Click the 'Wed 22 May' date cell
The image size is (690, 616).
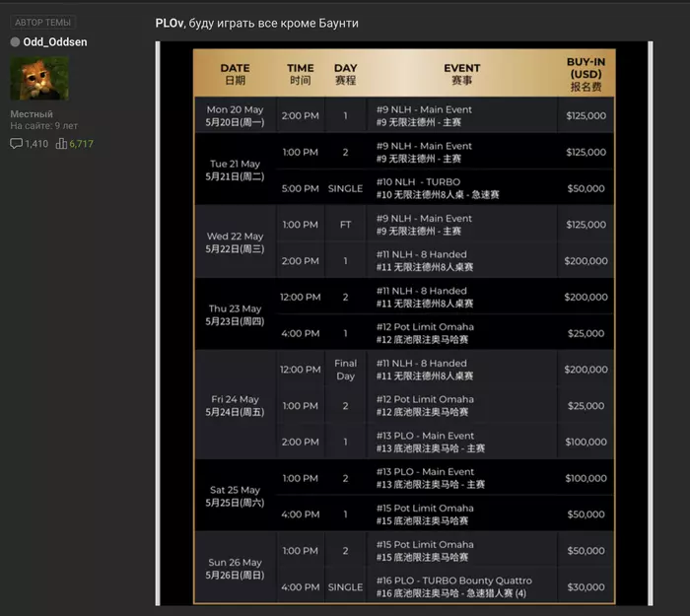(235, 242)
